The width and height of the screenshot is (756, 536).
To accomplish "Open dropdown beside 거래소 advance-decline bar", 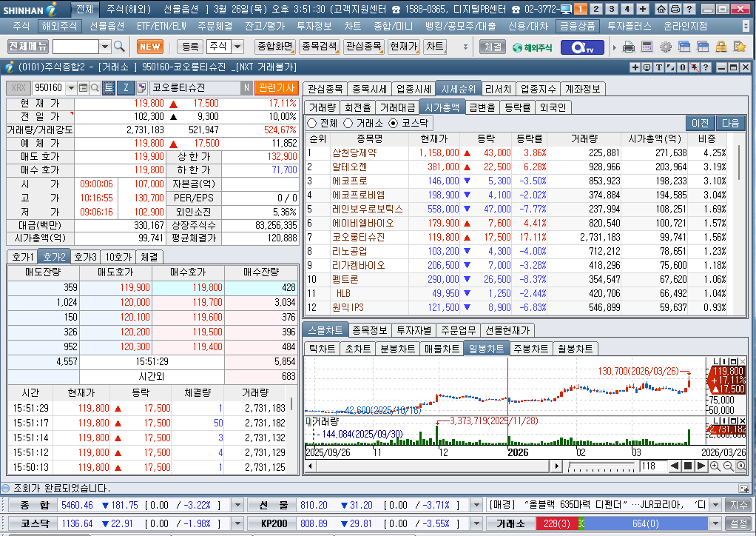I will (716, 523).
